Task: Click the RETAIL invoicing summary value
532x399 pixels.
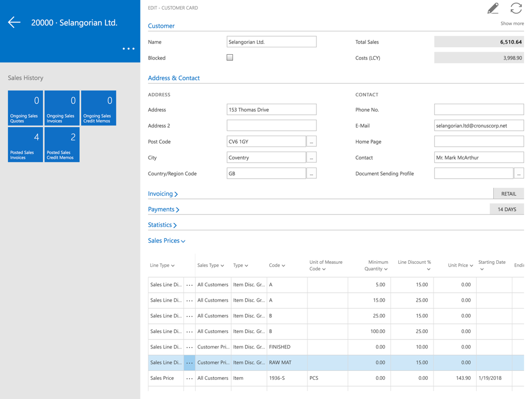Action: [x=509, y=194]
